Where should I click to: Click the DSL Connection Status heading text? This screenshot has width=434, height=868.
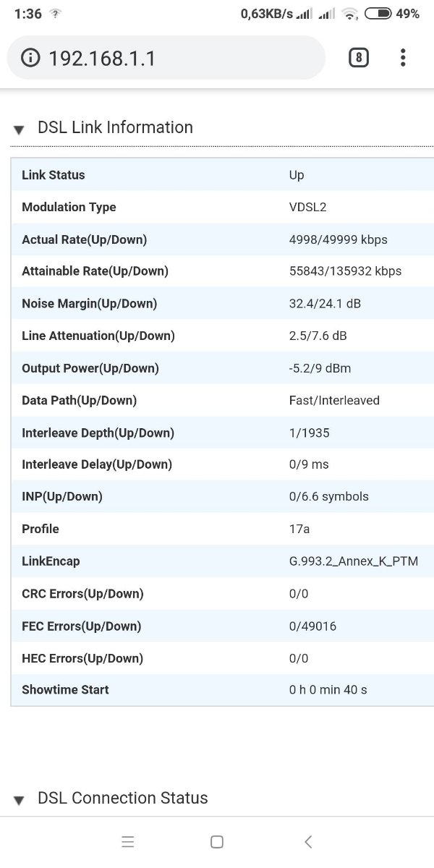tap(122, 798)
